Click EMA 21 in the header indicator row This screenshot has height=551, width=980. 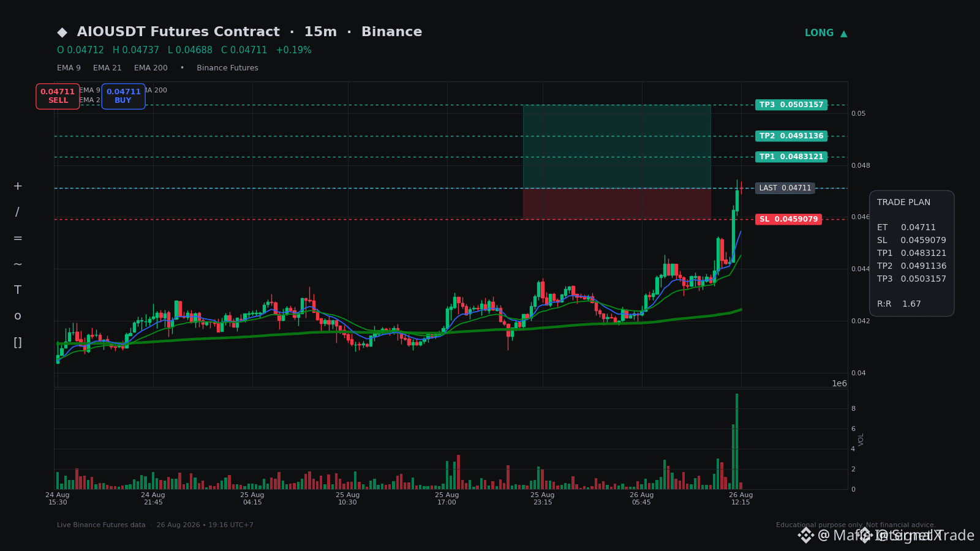point(107,68)
